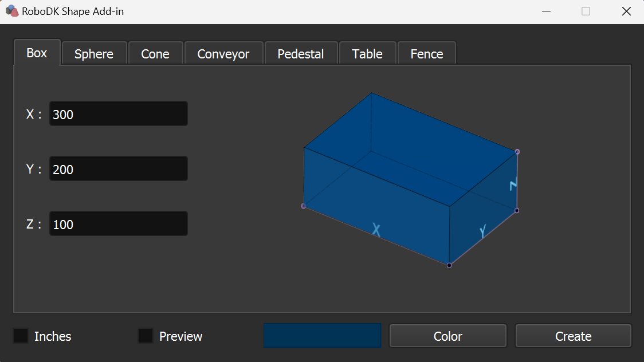Click the Y edge label on box diagram
This screenshot has width=644, height=362.
(x=483, y=231)
